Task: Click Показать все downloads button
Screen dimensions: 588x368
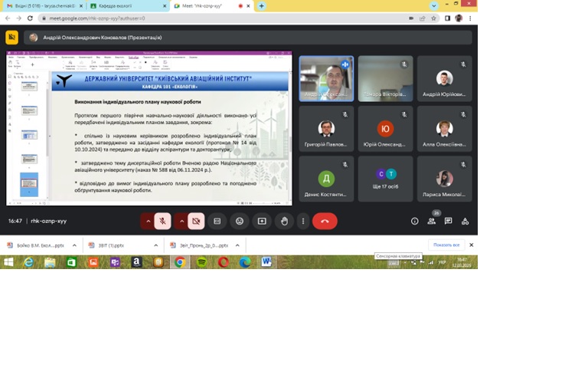Action: point(446,245)
